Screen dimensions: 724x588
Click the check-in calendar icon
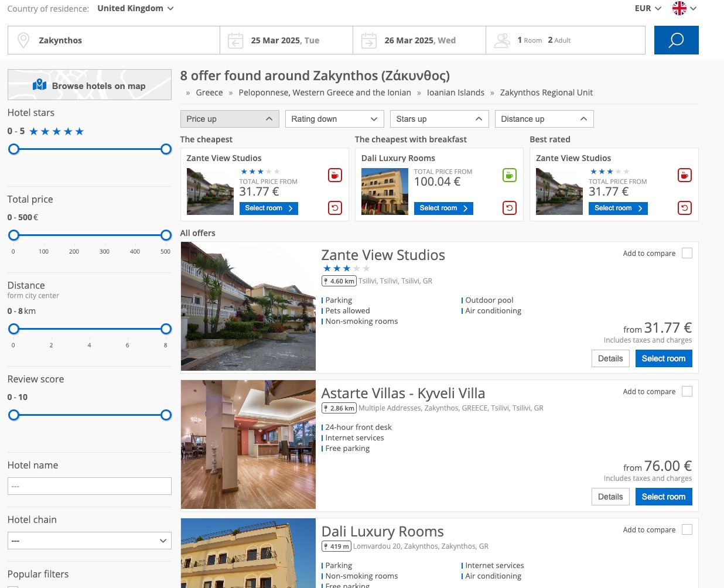coord(235,40)
